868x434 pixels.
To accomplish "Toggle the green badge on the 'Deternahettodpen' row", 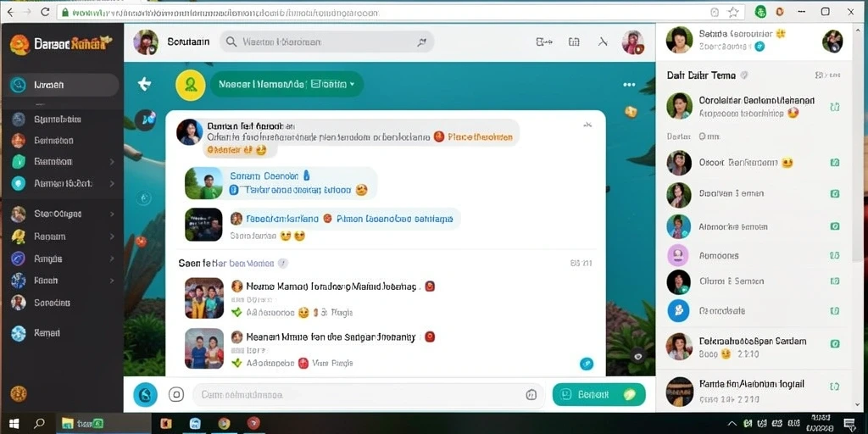I will 835,344.
